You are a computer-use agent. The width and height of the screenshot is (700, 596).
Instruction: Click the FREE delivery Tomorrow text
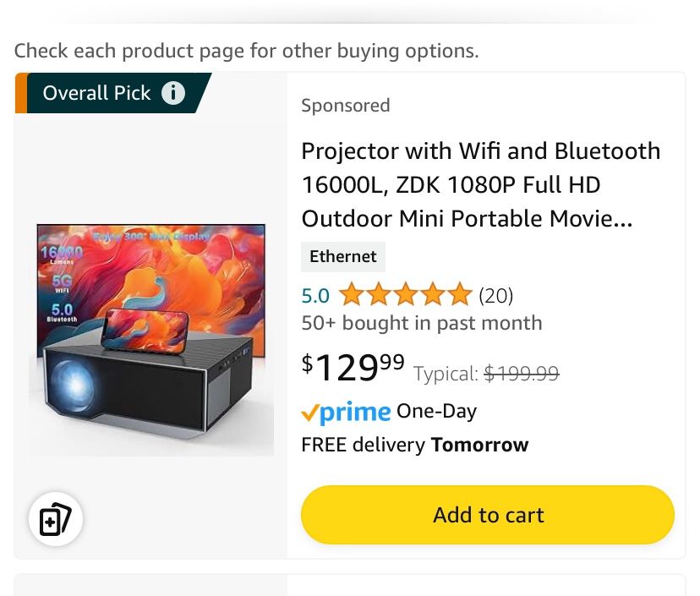click(414, 445)
